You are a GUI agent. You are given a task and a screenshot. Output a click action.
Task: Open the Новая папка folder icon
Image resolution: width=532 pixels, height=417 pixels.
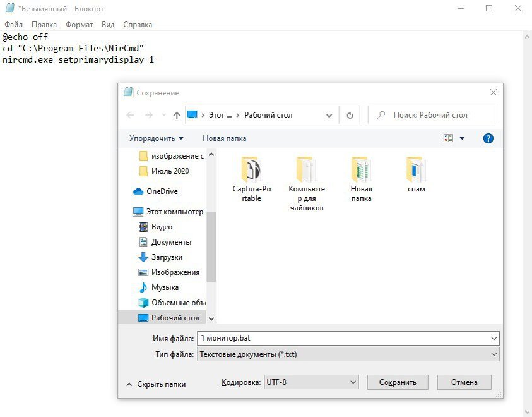point(361,169)
